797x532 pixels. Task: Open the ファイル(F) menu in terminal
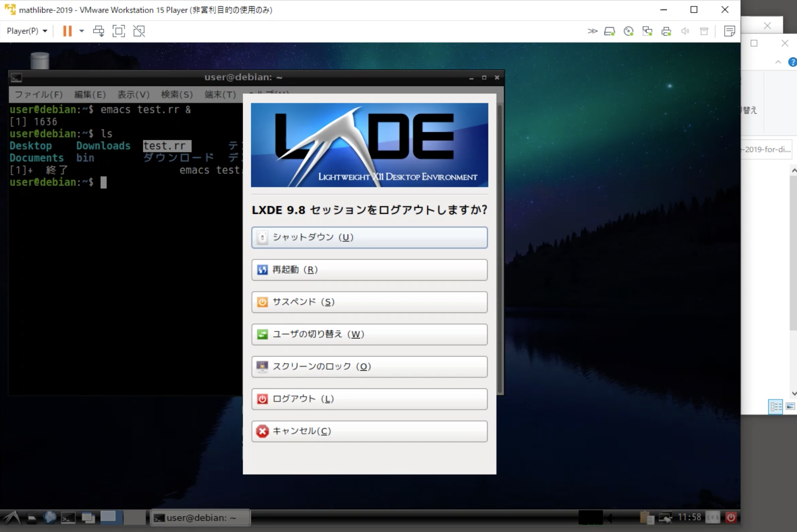point(38,94)
